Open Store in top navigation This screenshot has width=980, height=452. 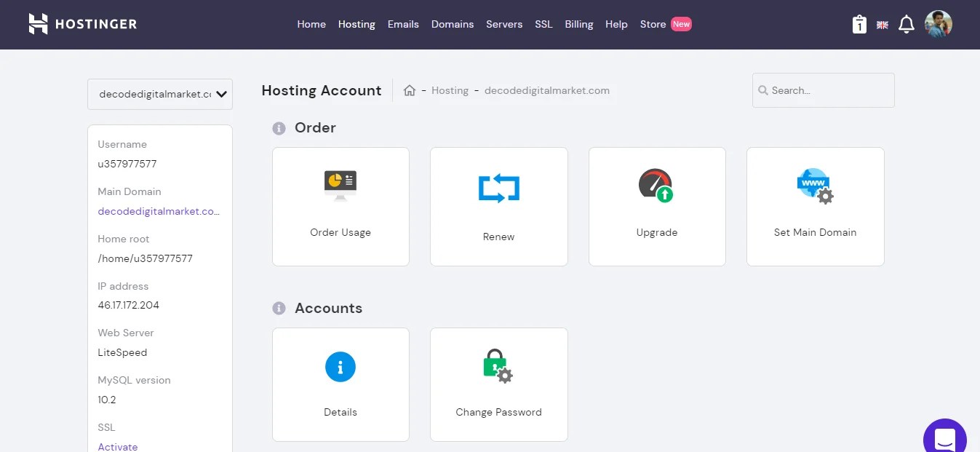coord(653,24)
